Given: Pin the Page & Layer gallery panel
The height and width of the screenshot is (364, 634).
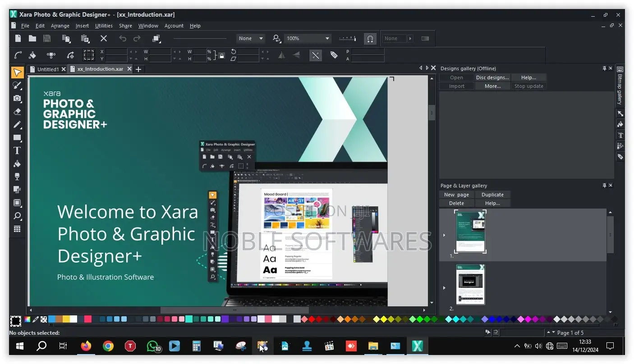Looking at the screenshot, I should (x=605, y=186).
